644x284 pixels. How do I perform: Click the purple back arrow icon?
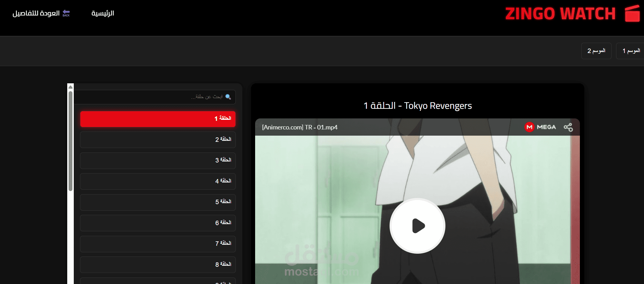[x=66, y=13]
